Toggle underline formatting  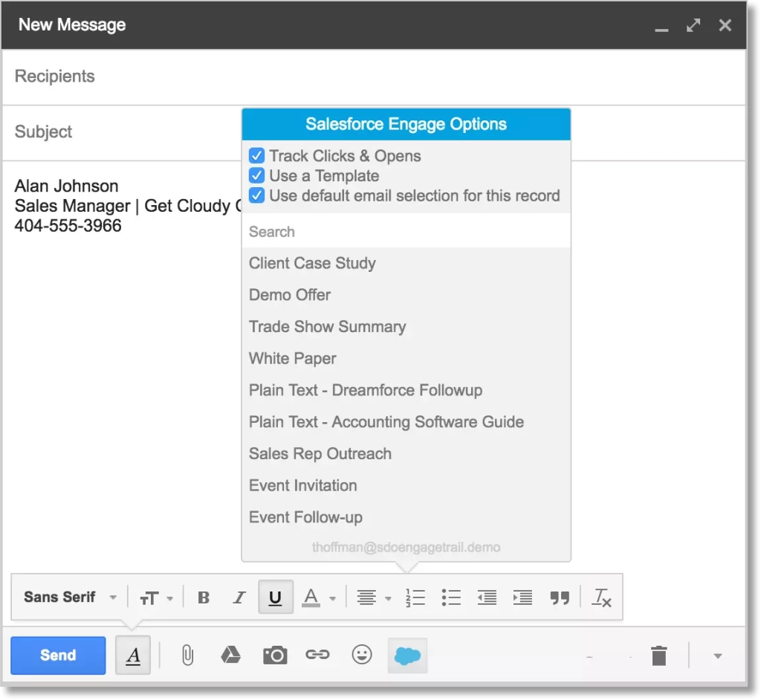[275, 597]
